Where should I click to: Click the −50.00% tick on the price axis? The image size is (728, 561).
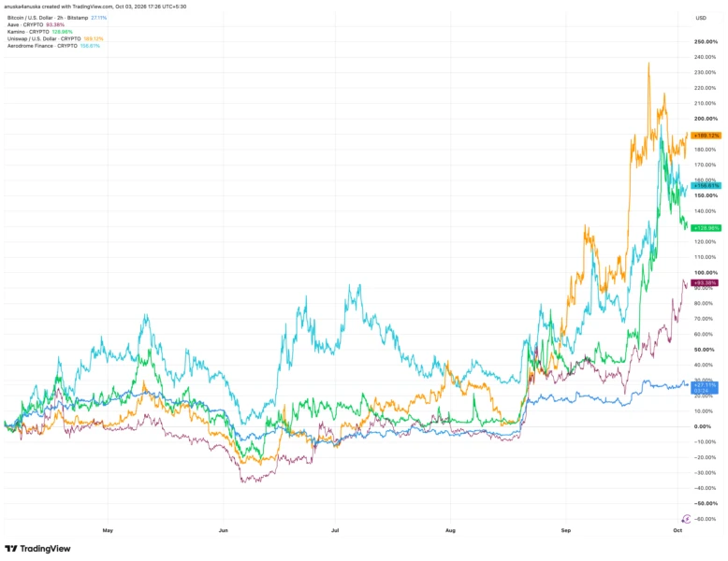click(x=706, y=503)
